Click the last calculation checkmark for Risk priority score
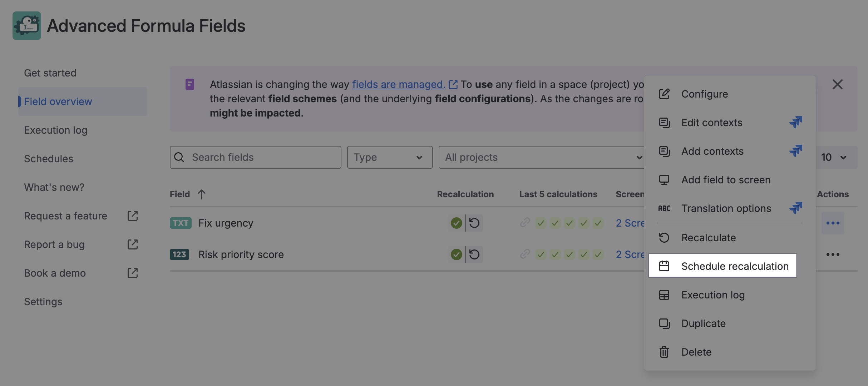Image resolution: width=868 pixels, height=386 pixels. pyautogui.click(x=598, y=255)
